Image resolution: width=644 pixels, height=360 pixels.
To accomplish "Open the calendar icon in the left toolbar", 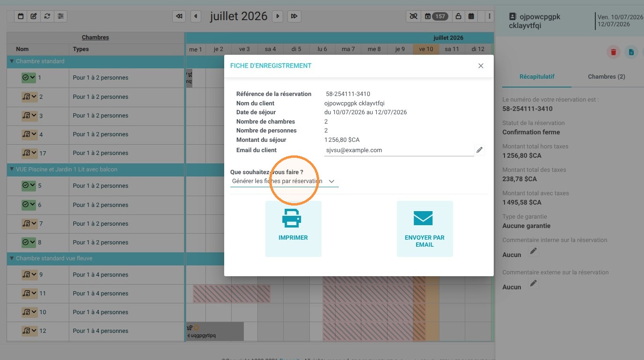I will click(x=21, y=16).
